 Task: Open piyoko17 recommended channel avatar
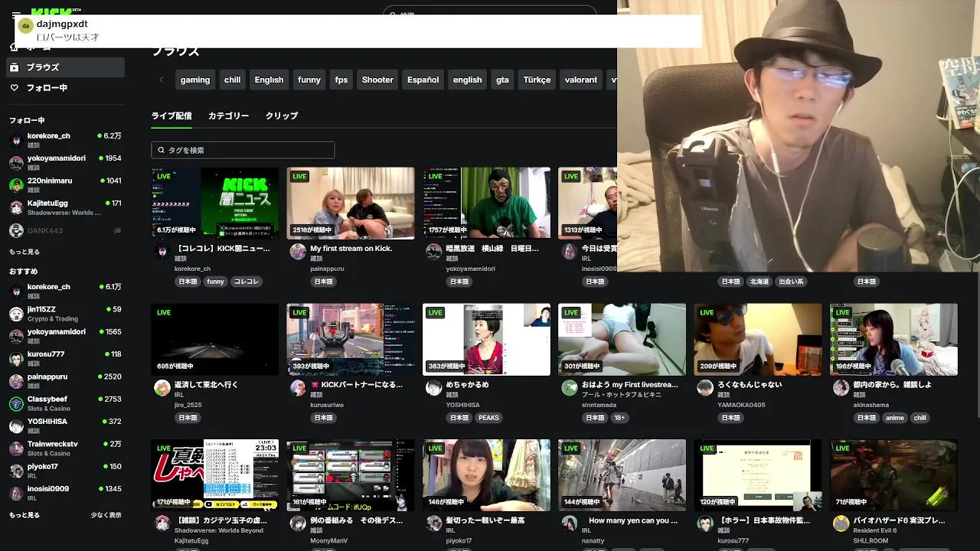pos(15,471)
